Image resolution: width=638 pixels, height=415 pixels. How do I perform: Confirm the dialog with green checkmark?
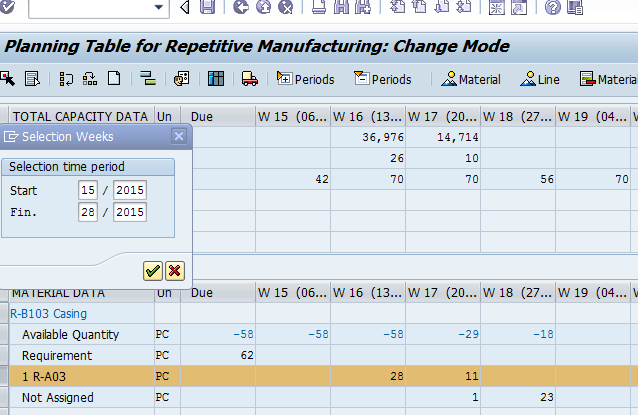153,271
